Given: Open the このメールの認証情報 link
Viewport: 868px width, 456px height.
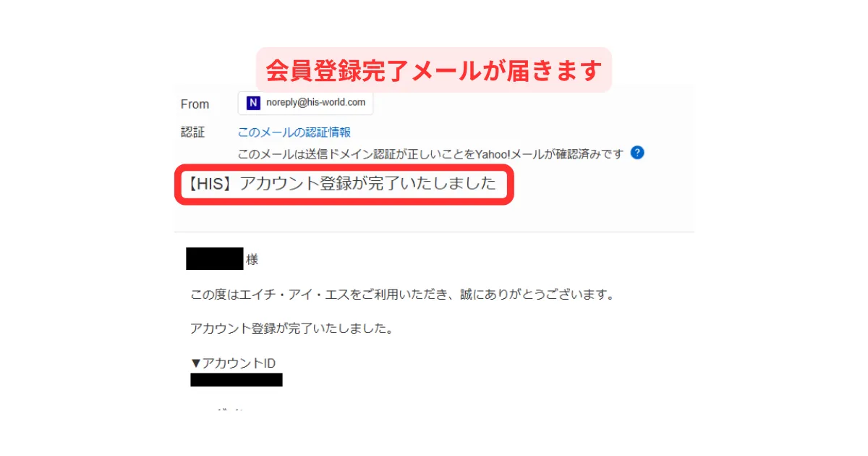Looking at the screenshot, I should point(294,132).
